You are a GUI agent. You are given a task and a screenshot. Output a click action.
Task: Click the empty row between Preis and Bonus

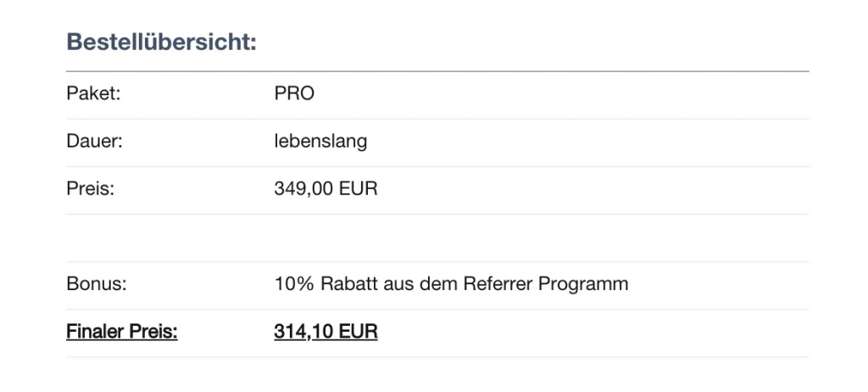click(x=437, y=238)
